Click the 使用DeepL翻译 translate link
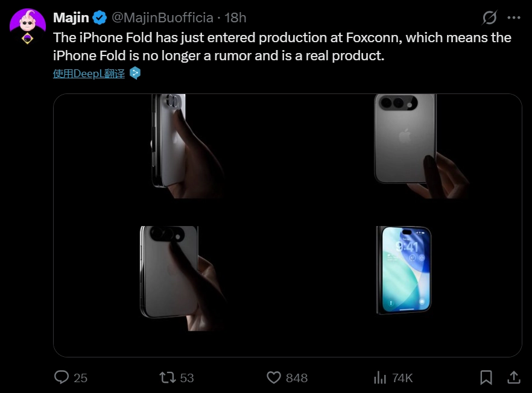Viewport: 532px width, 393px height. coord(89,73)
